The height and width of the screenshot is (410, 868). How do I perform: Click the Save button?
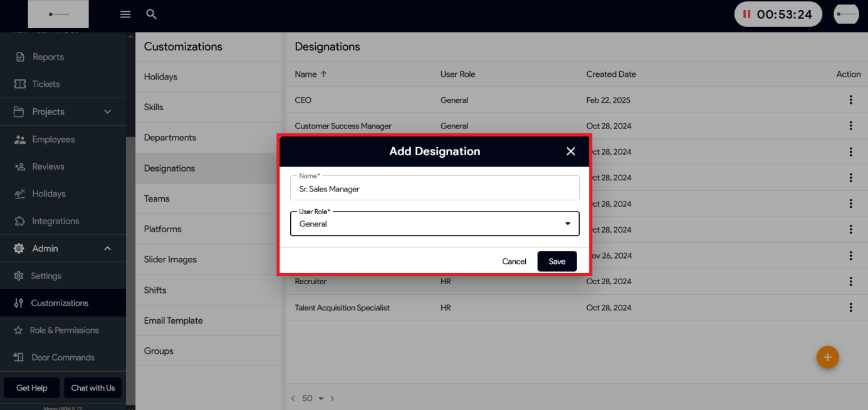coord(557,262)
